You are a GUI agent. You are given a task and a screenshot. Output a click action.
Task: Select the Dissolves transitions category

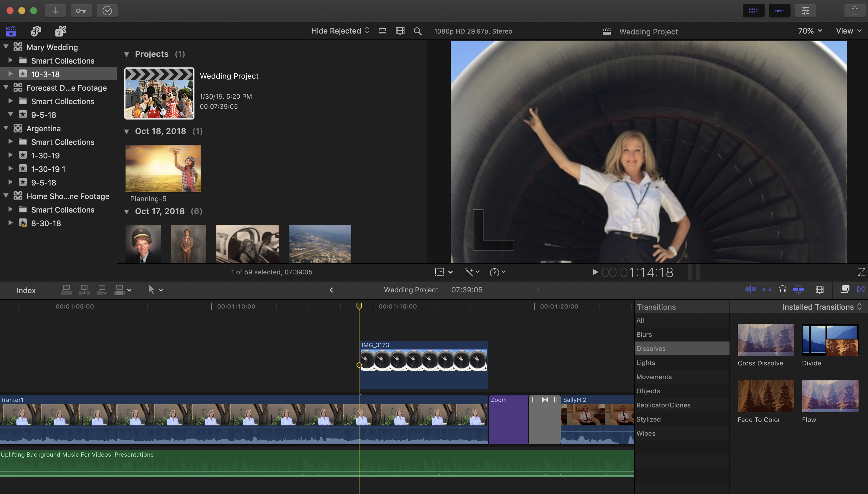(650, 349)
